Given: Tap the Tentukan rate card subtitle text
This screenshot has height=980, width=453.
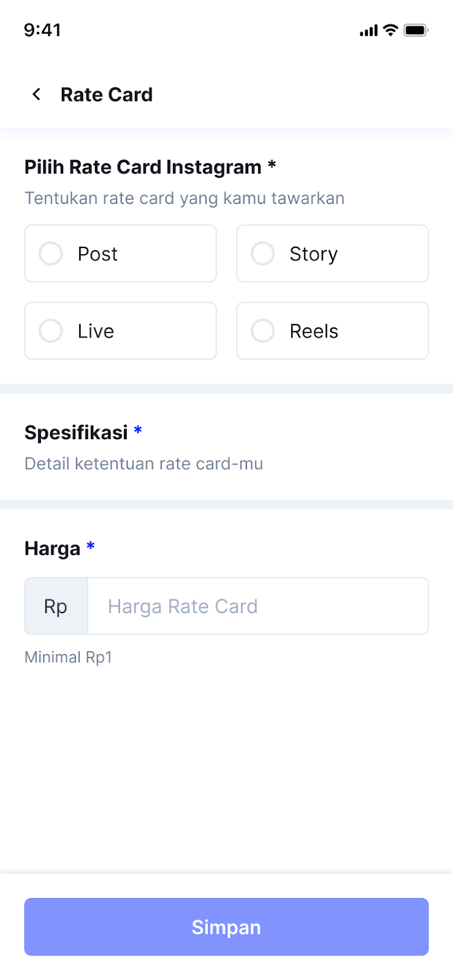Looking at the screenshot, I should 184,198.
